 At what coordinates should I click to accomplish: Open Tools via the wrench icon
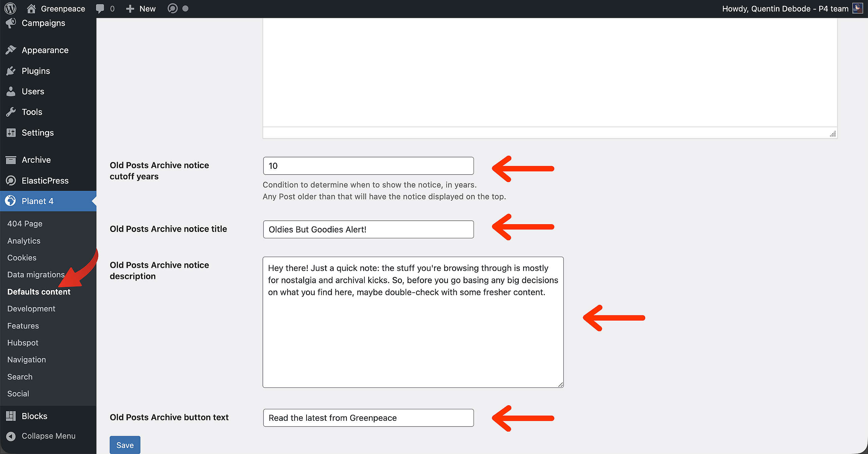[11, 112]
